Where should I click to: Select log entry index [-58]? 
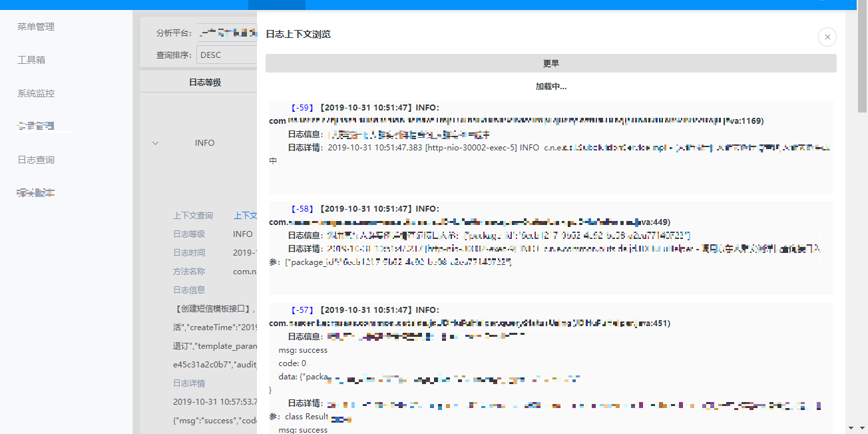click(302, 209)
